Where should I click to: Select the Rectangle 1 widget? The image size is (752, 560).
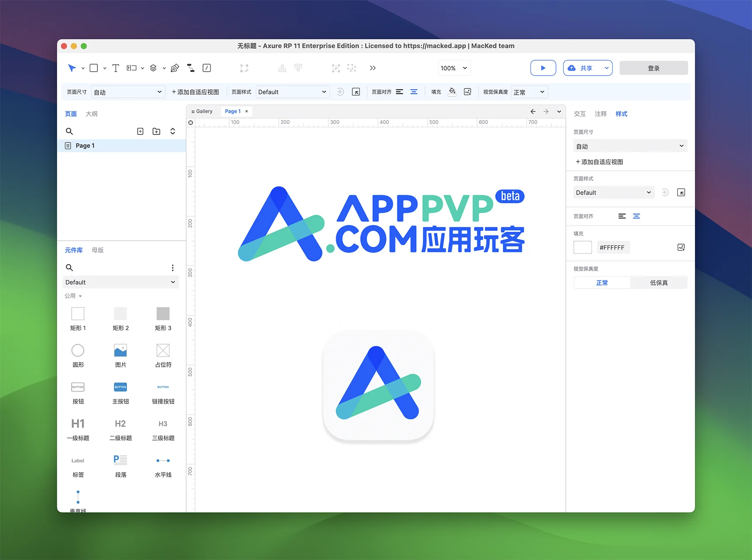(78, 318)
